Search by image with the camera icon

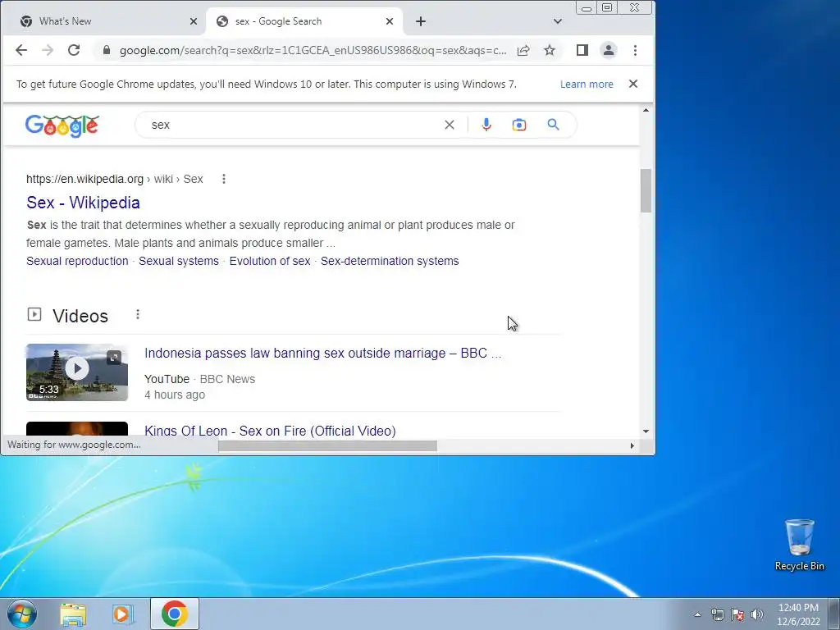tap(519, 125)
